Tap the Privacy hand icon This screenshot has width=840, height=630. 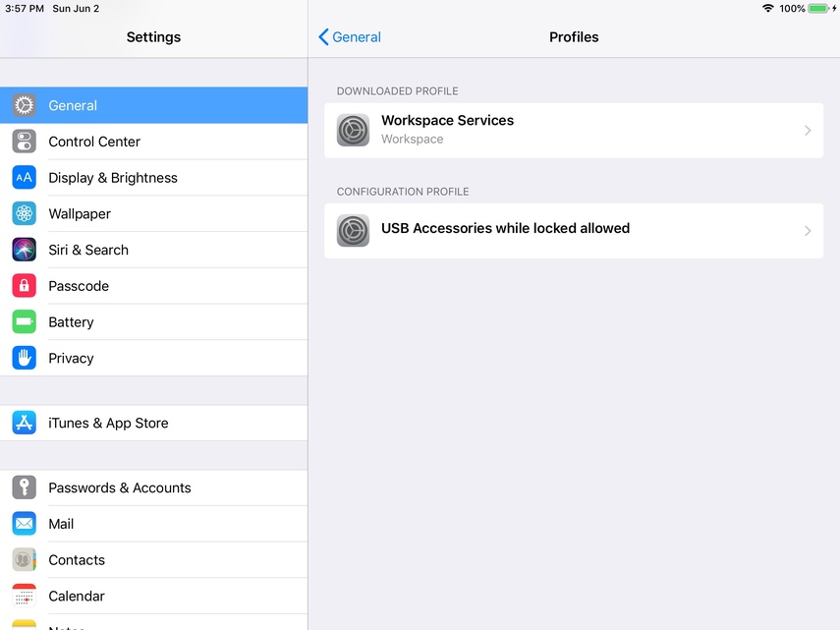tap(25, 358)
